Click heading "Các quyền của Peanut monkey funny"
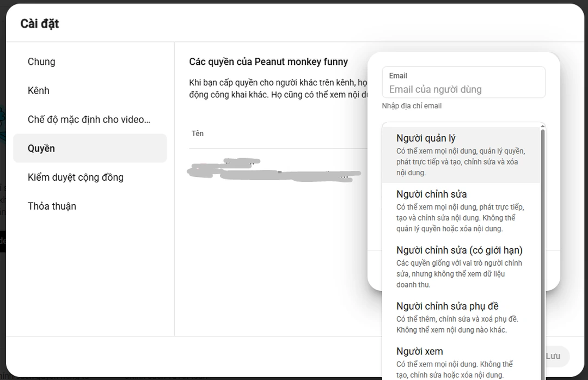The height and width of the screenshot is (380, 588). [x=268, y=62]
